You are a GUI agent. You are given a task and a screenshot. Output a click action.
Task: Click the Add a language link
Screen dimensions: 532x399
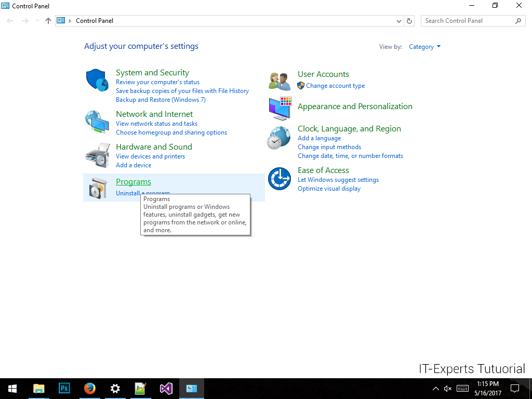[319, 138]
